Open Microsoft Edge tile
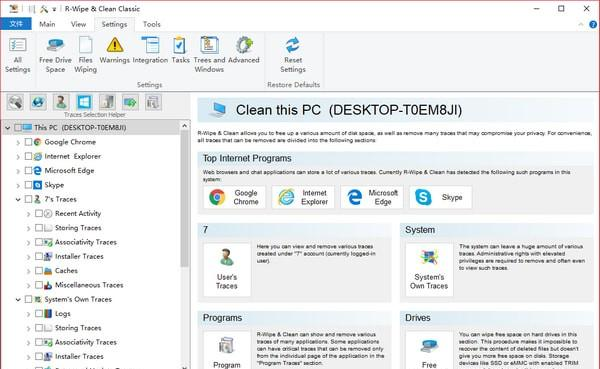Screen dimensions: 600x369 pos(372,197)
